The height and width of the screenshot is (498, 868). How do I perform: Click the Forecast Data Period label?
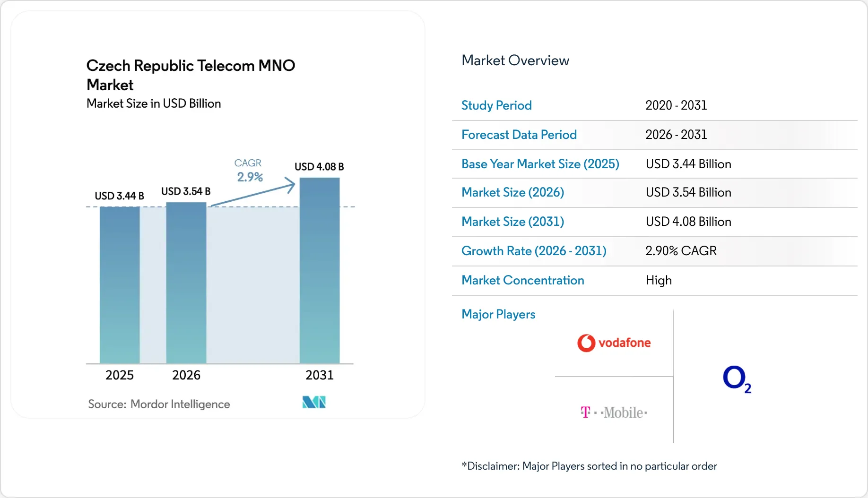coord(519,135)
